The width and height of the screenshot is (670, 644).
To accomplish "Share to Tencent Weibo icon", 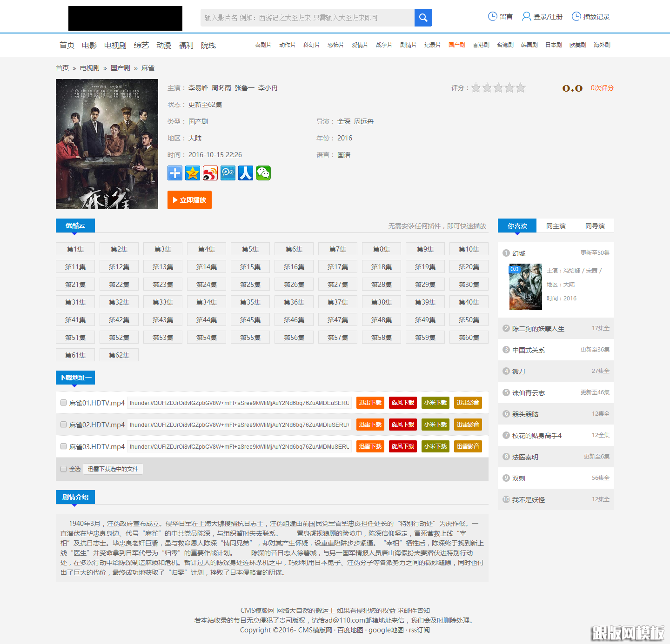I will (228, 173).
